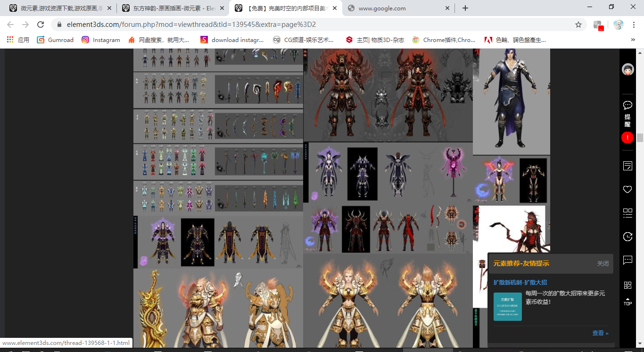Open the note/post editor sidebar icon
This screenshot has width=644, height=352.
click(627, 166)
